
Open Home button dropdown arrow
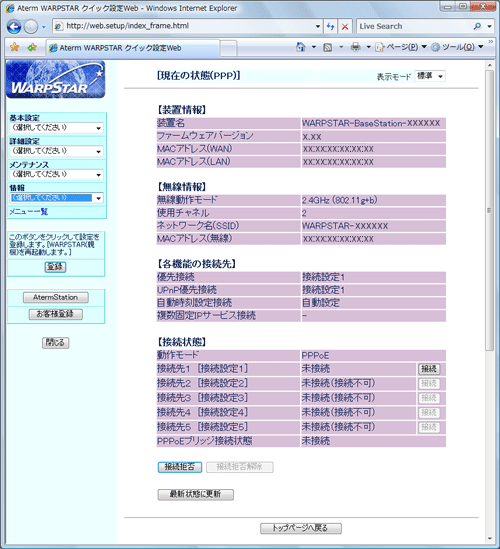(x=314, y=47)
